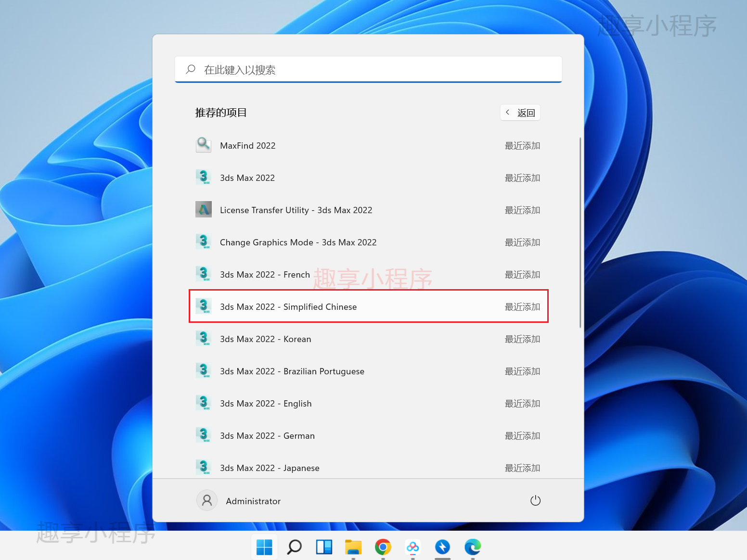This screenshot has height=560, width=747.
Task: Click 最近添加 label beside MaxFind 2022
Action: [x=522, y=145]
